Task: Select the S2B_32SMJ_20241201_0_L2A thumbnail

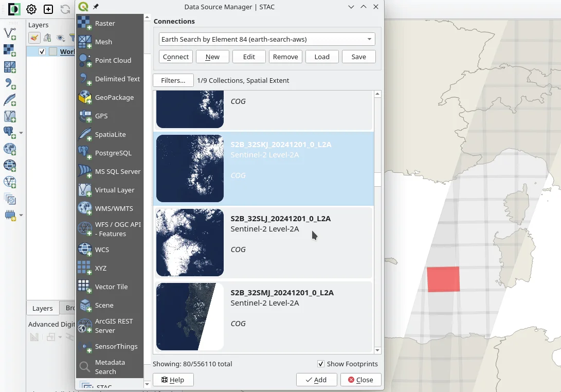Action: tap(190, 316)
